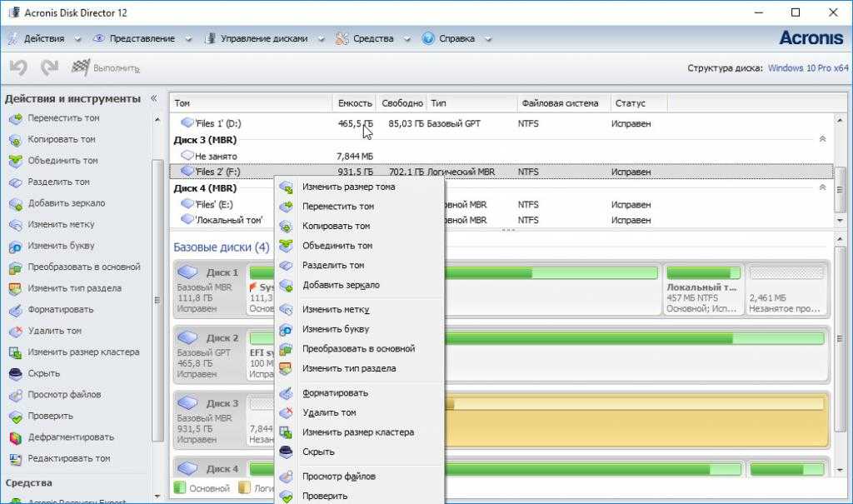Image resolution: width=853 pixels, height=504 pixels.
Task: Click the left sidebar vertical scrollbar
Action: 157,300
